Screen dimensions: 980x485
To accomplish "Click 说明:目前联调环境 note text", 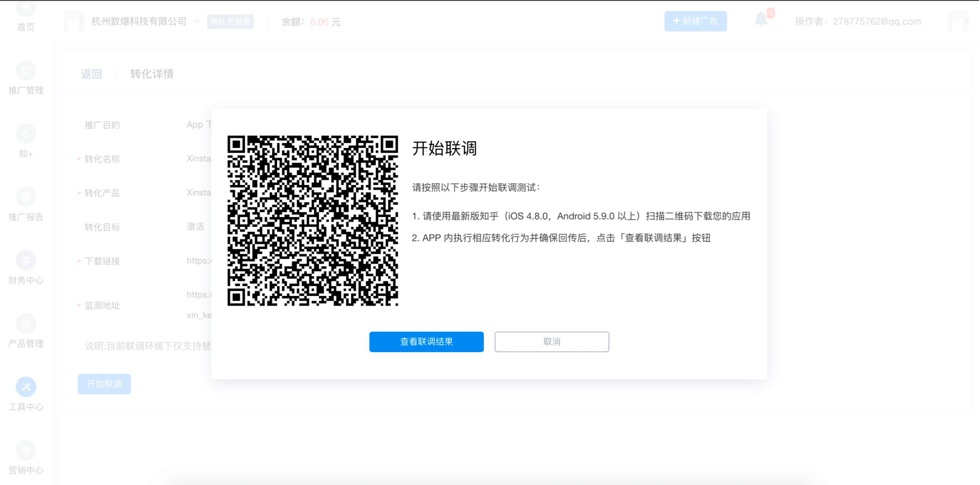I will tap(148, 346).
